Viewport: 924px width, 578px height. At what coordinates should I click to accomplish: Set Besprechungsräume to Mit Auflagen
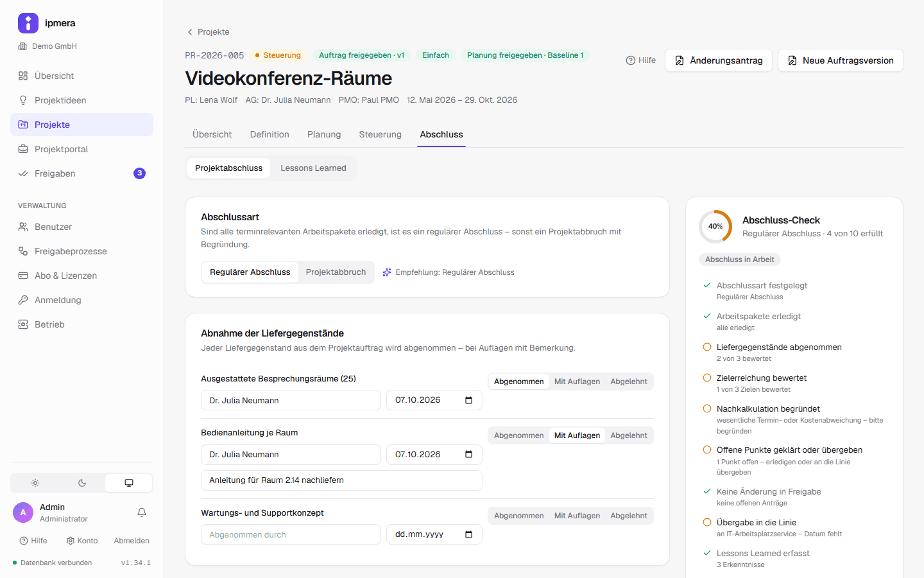577,381
